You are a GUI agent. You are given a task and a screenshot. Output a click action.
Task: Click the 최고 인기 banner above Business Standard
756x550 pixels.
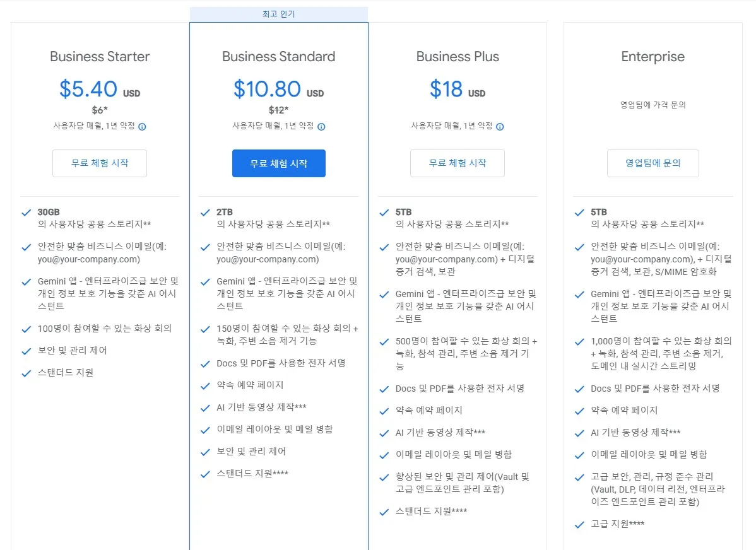coord(278,14)
